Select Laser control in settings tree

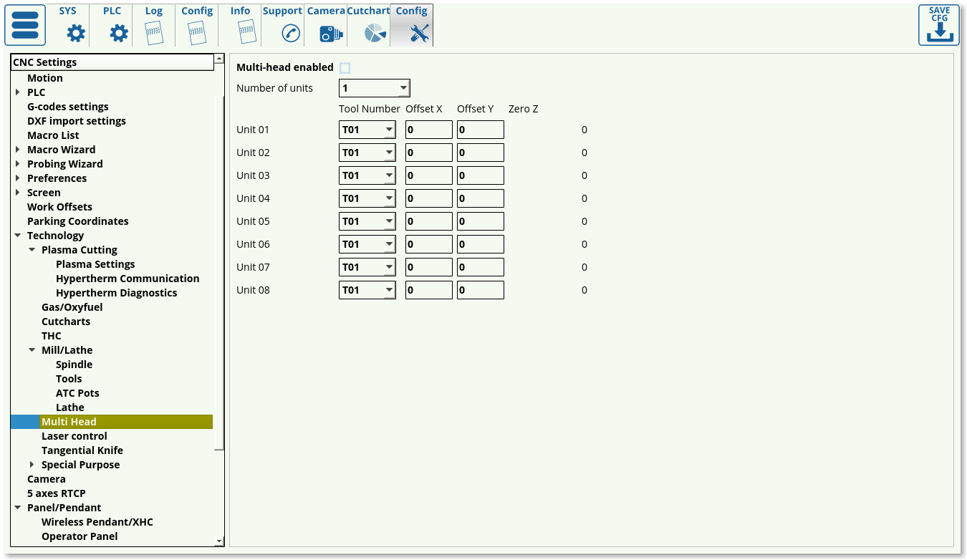coord(74,436)
